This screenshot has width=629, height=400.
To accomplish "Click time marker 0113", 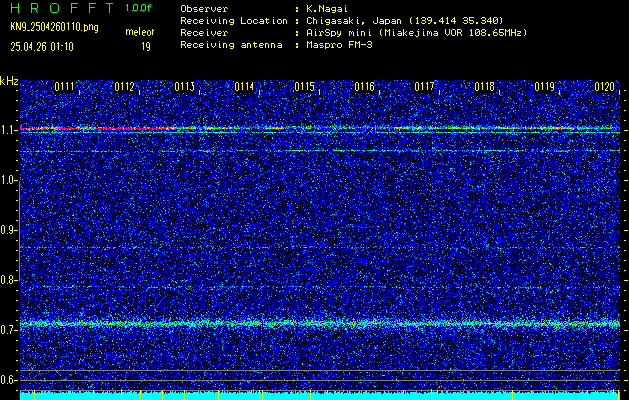I will coord(185,86).
